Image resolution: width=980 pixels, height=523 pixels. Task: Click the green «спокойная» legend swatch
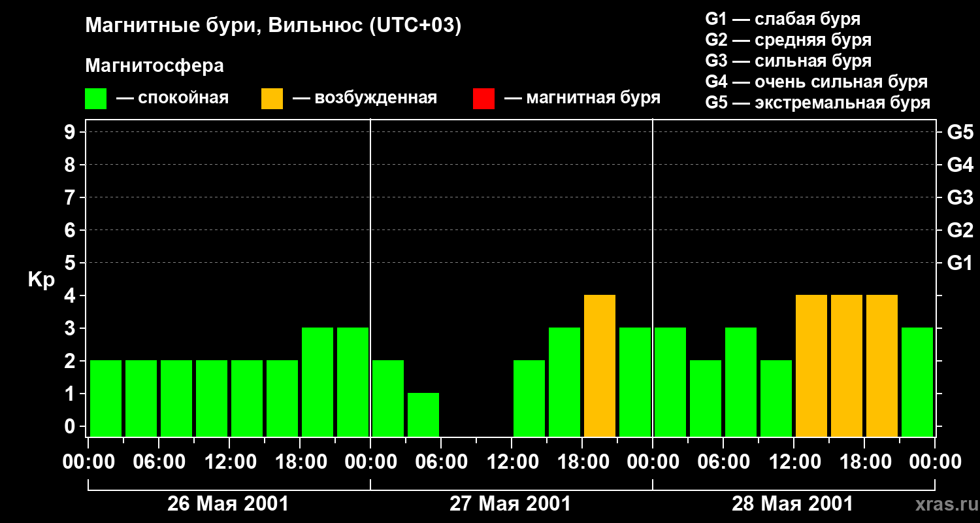click(x=95, y=99)
